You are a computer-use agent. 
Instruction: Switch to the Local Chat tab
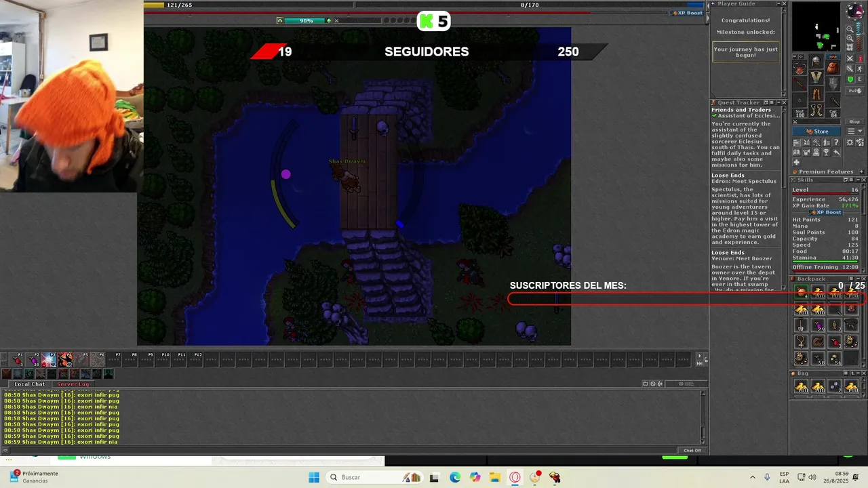(x=30, y=384)
